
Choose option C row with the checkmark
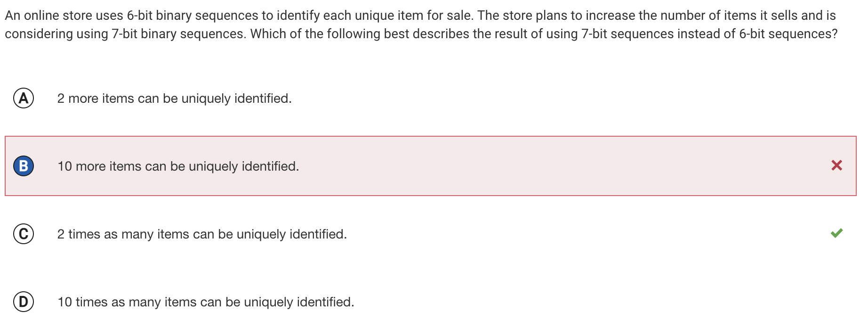point(430,234)
